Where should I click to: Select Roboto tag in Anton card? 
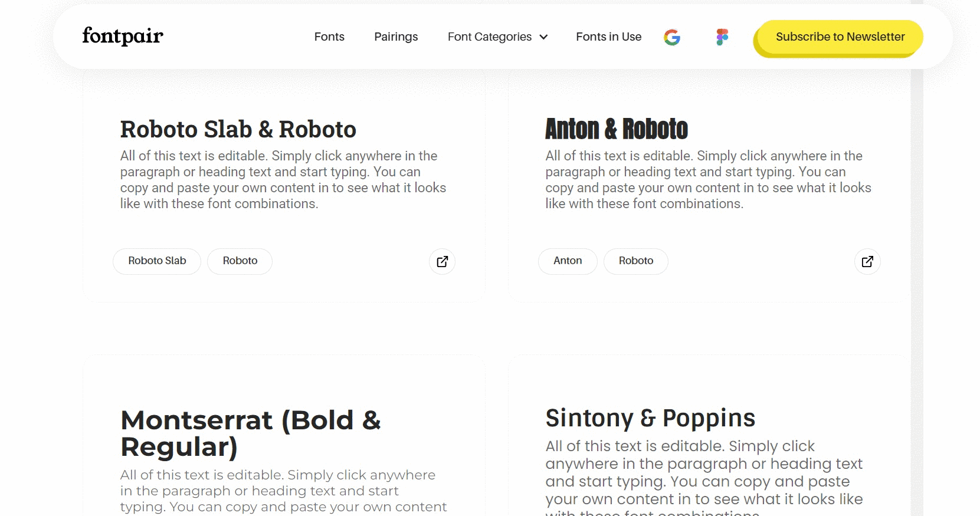[x=636, y=261]
